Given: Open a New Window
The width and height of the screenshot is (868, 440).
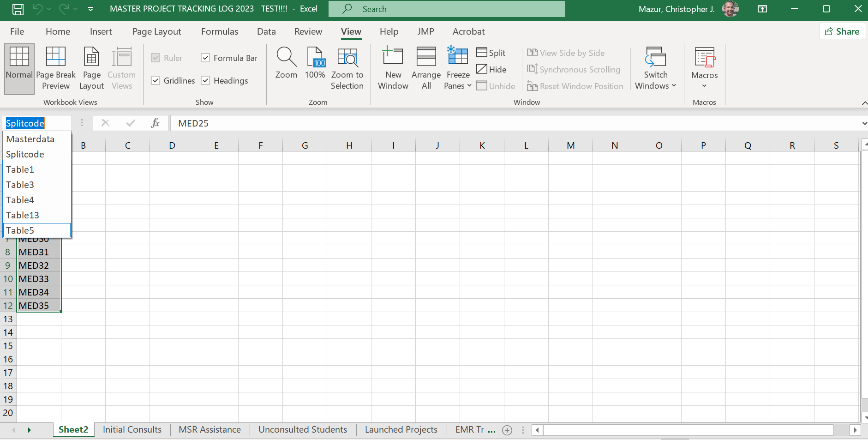Looking at the screenshot, I should 393,68.
